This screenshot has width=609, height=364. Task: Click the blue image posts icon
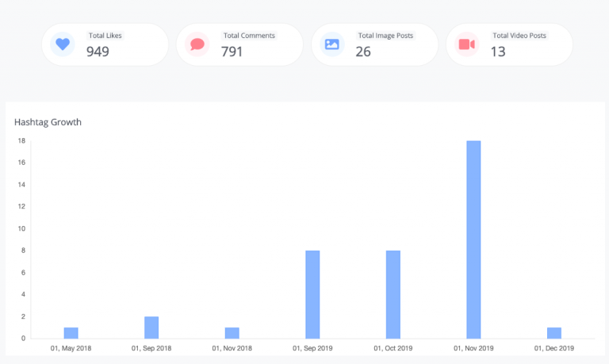coord(332,44)
